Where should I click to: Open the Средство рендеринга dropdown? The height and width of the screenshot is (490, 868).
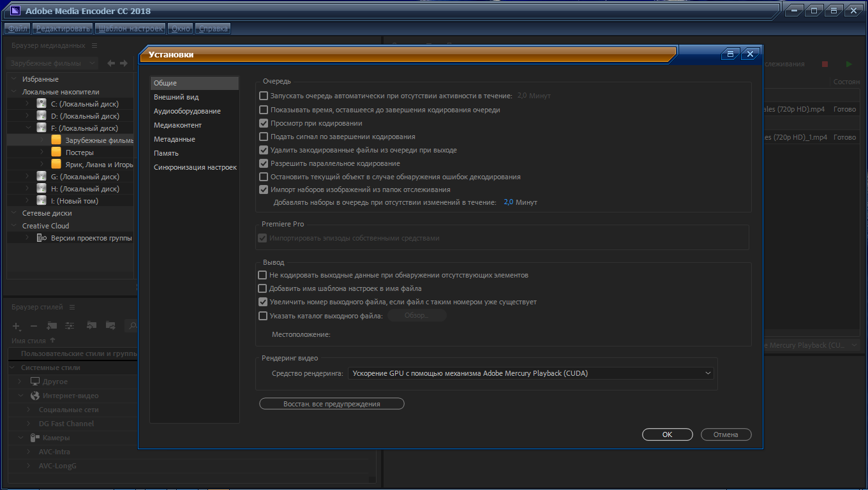[x=530, y=373]
